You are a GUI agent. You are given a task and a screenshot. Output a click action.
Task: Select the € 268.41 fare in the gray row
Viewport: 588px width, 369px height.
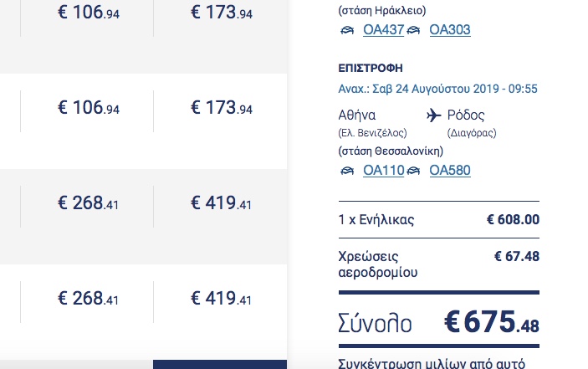pos(89,203)
